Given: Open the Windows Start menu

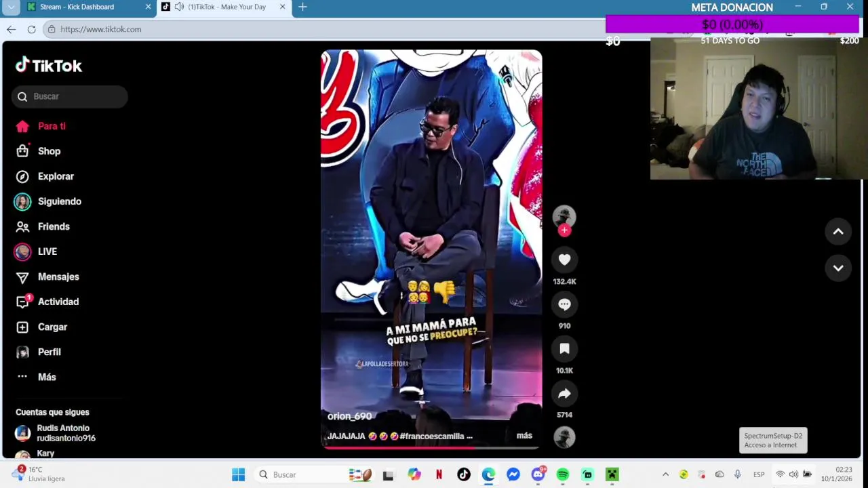Looking at the screenshot, I should pos(238,474).
